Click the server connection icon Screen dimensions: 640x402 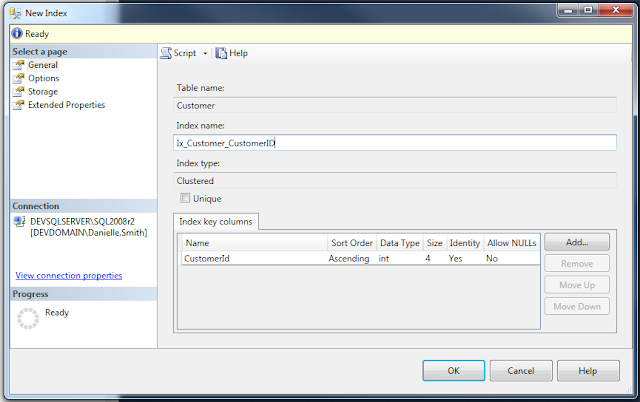click(x=19, y=222)
